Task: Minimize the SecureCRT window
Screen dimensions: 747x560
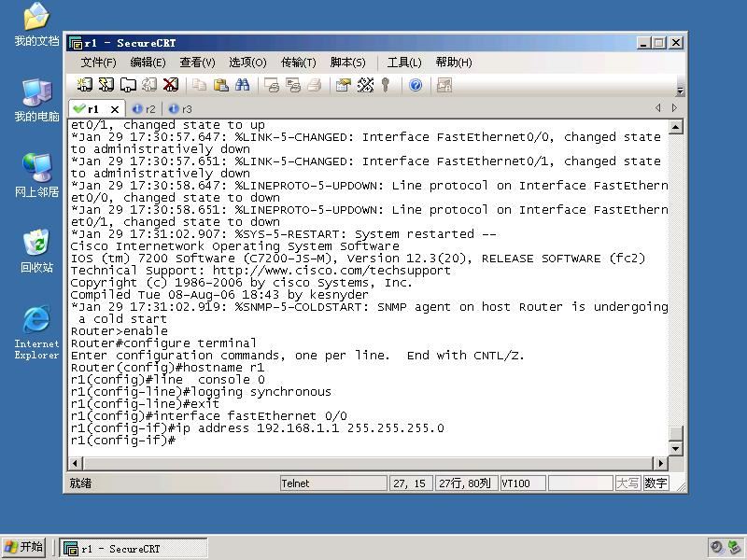Action: (x=643, y=43)
